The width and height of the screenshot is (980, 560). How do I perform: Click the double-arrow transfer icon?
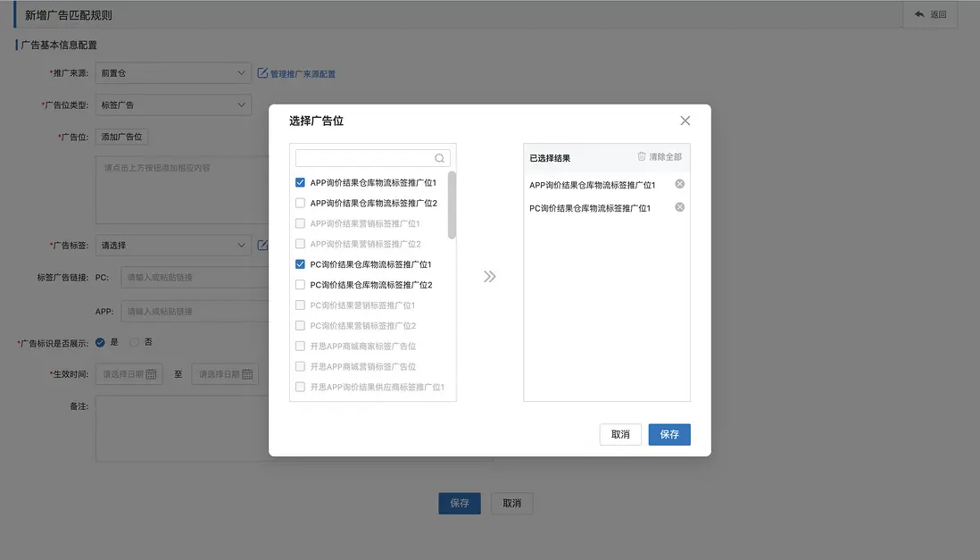(x=489, y=277)
